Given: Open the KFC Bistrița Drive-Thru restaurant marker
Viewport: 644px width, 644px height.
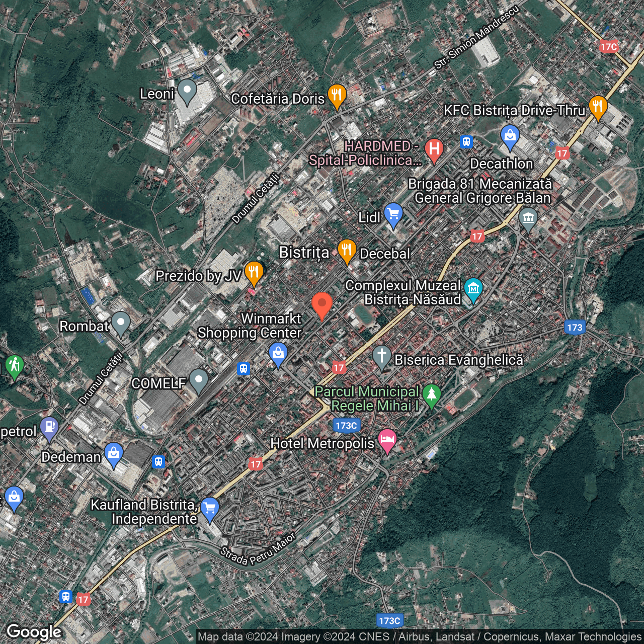Looking at the screenshot, I should pyautogui.click(x=598, y=107).
